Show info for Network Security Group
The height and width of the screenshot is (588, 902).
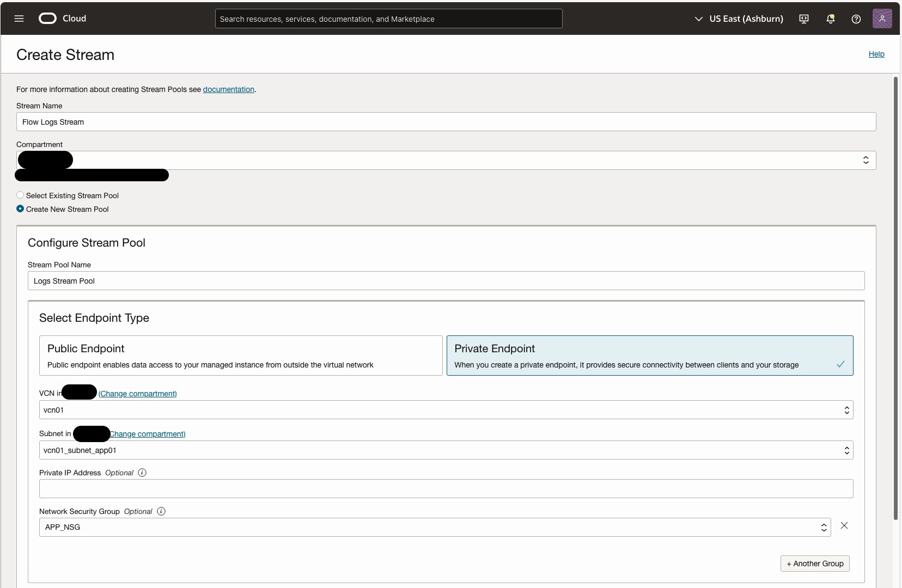click(x=161, y=511)
